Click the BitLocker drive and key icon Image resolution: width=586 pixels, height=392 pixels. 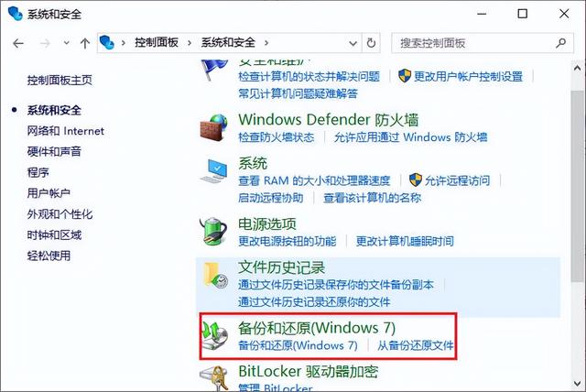[214, 378]
